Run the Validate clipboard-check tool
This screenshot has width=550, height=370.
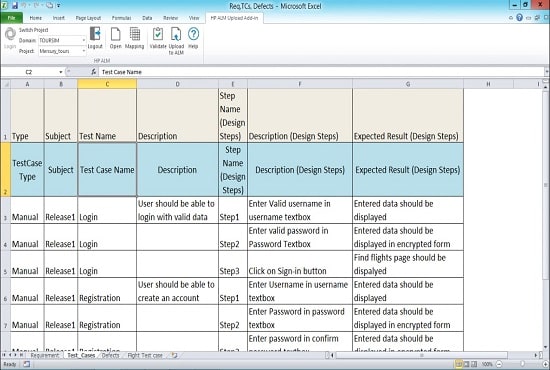(158, 34)
